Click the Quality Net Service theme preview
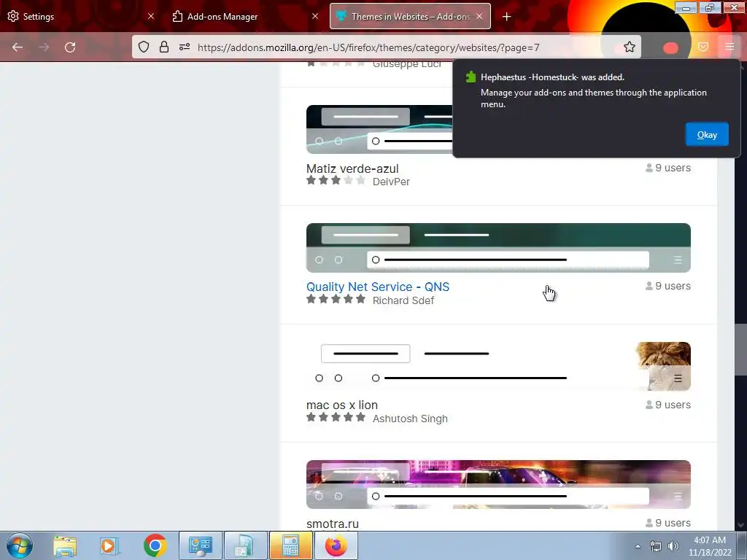 coord(498,248)
